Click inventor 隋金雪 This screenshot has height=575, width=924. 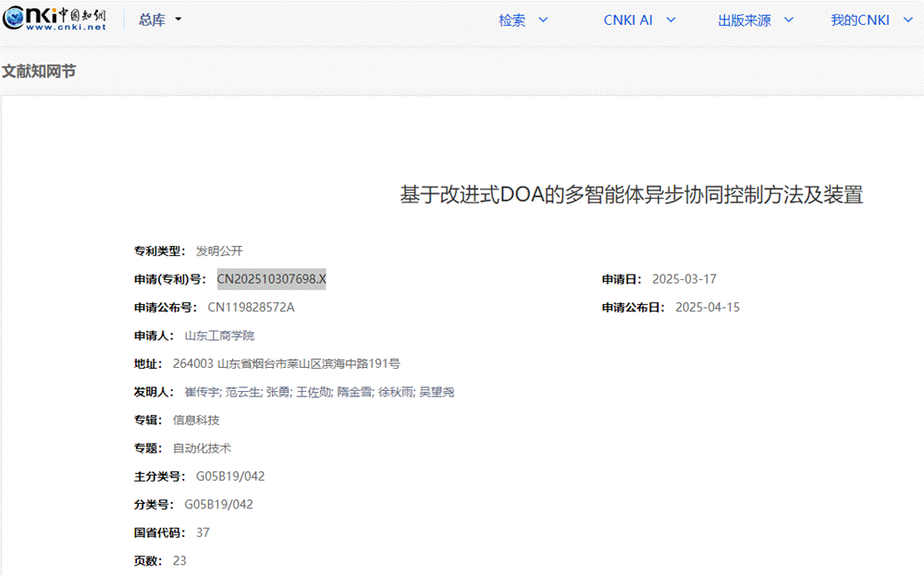pyautogui.click(x=354, y=392)
